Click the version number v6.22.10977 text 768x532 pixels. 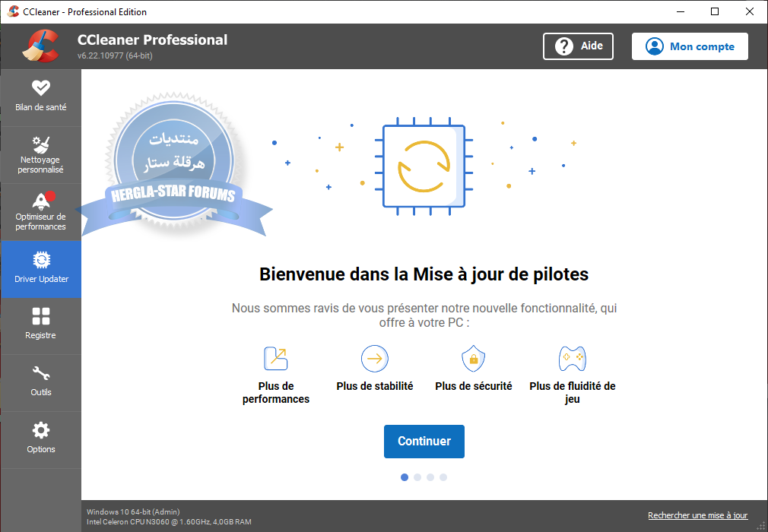coord(115,55)
